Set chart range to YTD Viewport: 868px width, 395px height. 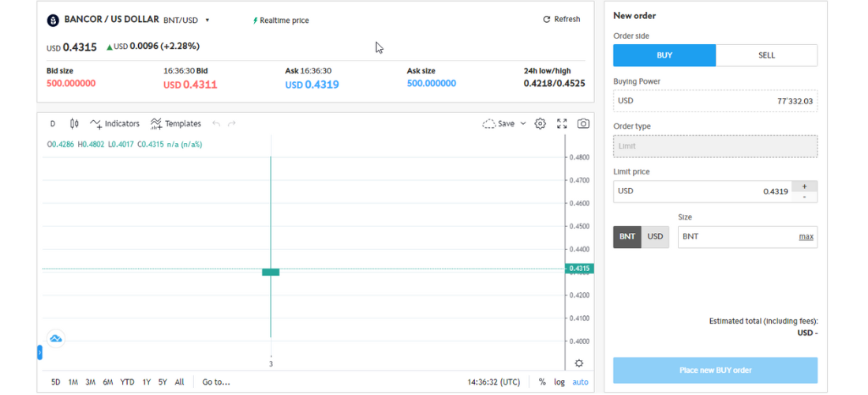point(127,382)
